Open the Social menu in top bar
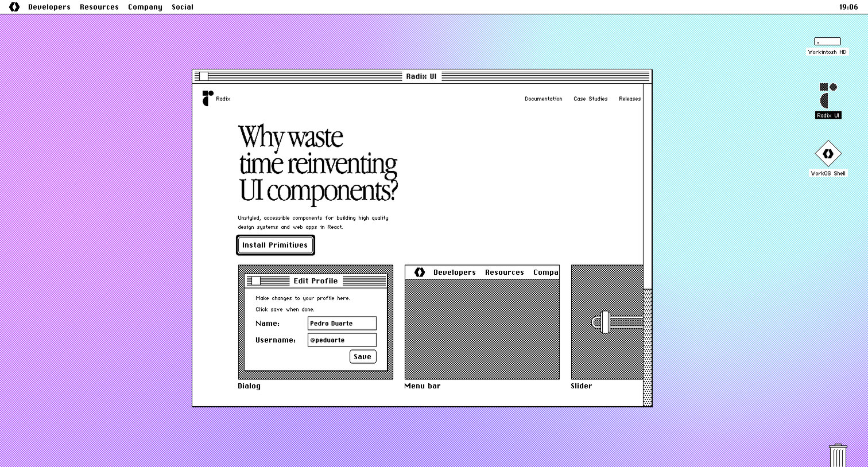 click(183, 7)
